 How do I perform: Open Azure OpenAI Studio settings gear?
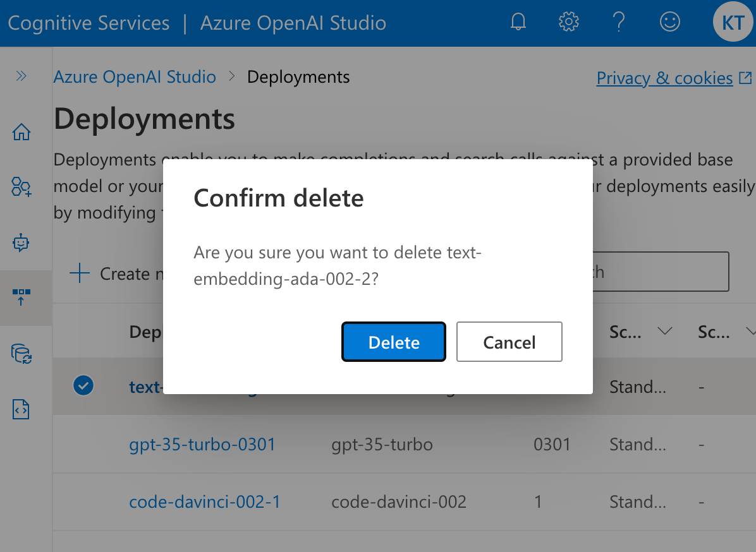pos(568,21)
